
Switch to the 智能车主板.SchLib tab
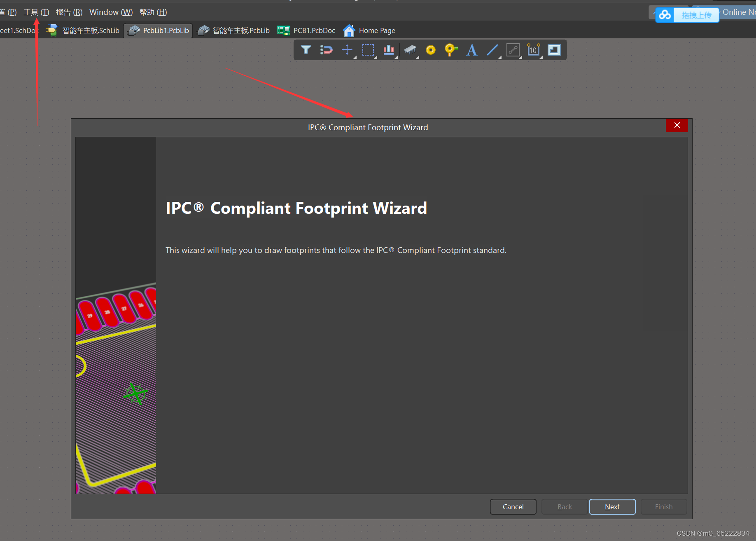(84, 30)
